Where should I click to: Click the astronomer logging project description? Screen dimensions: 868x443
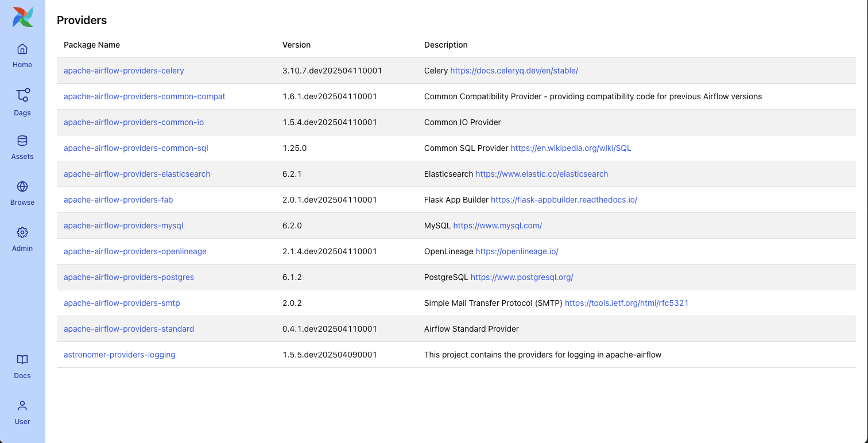point(542,355)
